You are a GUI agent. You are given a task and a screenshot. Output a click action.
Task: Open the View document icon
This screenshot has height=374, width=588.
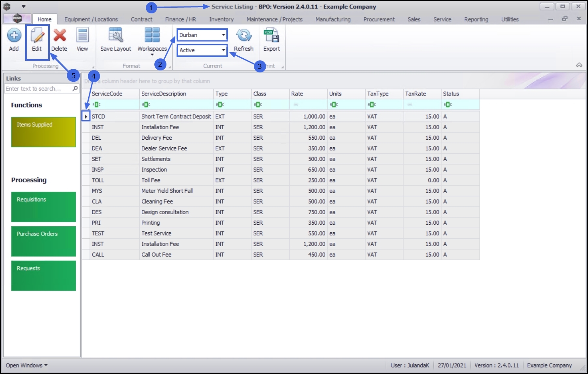point(82,36)
